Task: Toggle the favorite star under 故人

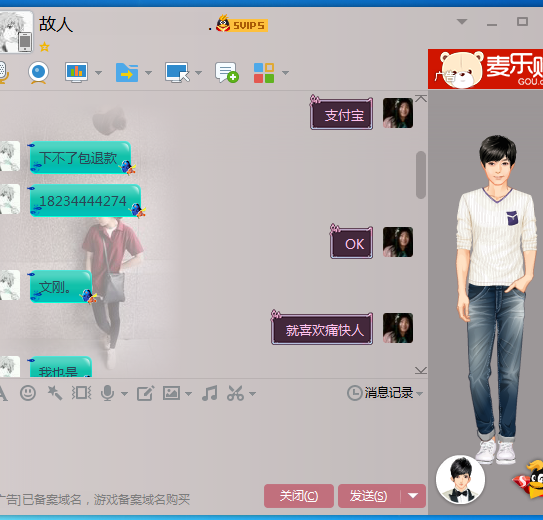Action: pyautogui.click(x=44, y=47)
